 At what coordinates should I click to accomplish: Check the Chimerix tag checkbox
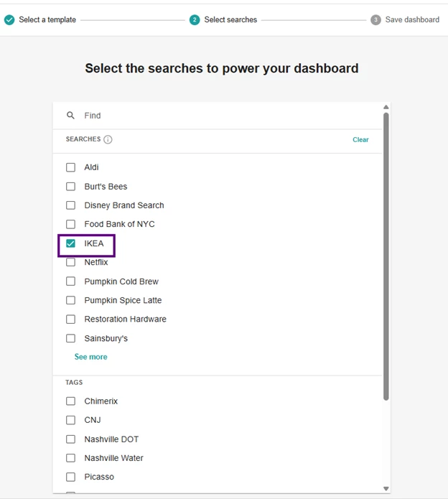[x=70, y=401]
